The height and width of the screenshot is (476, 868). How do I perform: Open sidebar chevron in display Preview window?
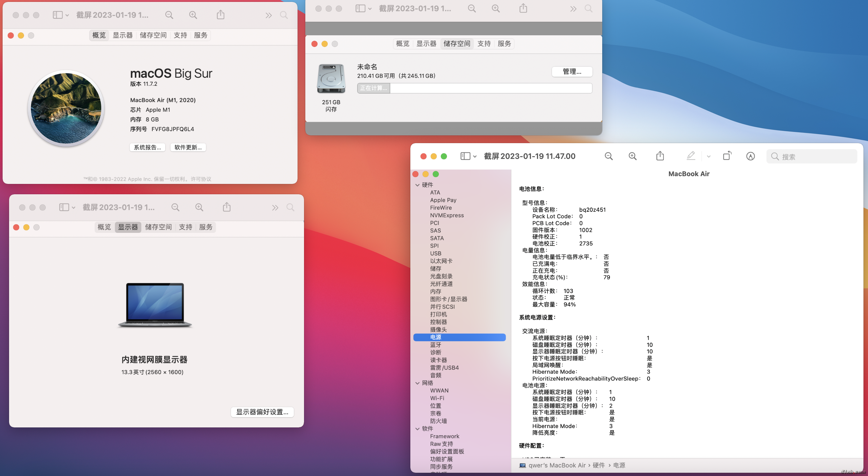[x=74, y=208]
